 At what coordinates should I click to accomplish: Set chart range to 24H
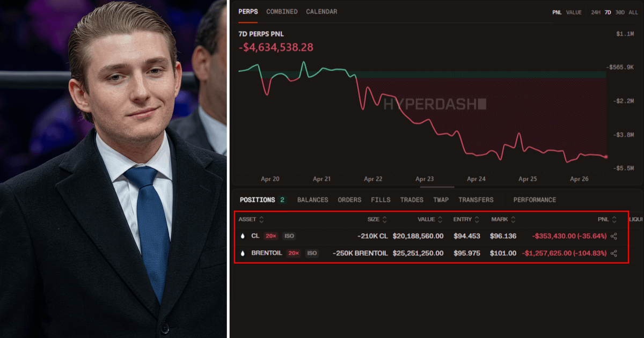tap(596, 12)
